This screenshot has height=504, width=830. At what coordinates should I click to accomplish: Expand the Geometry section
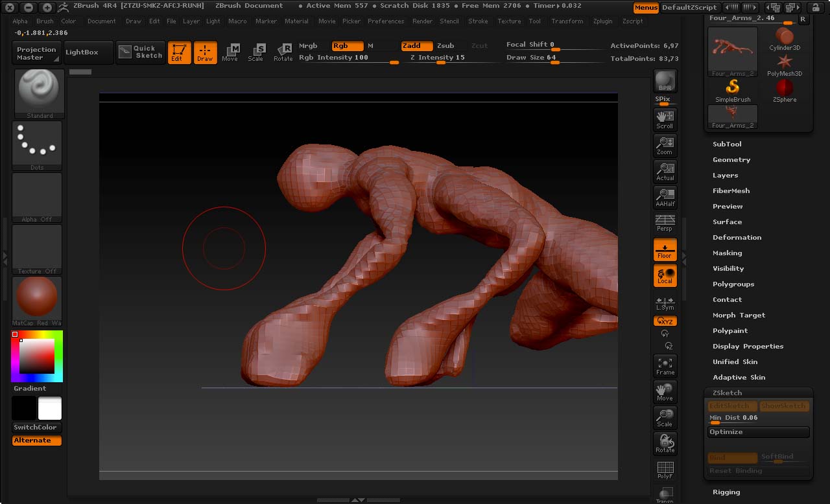[731, 159]
